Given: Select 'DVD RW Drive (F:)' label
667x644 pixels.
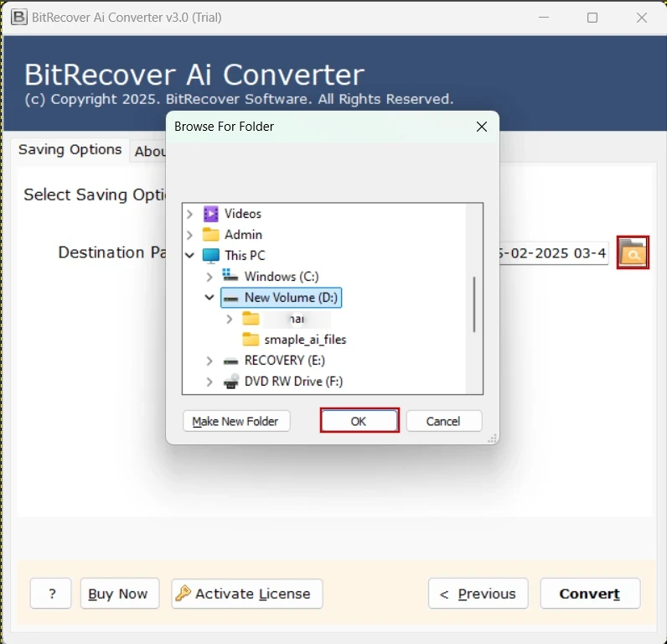Looking at the screenshot, I should coord(293,382).
